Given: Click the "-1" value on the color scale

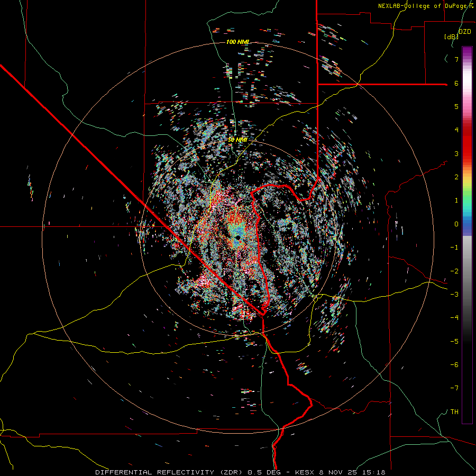Looking at the screenshot, I should [x=454, y=248].
